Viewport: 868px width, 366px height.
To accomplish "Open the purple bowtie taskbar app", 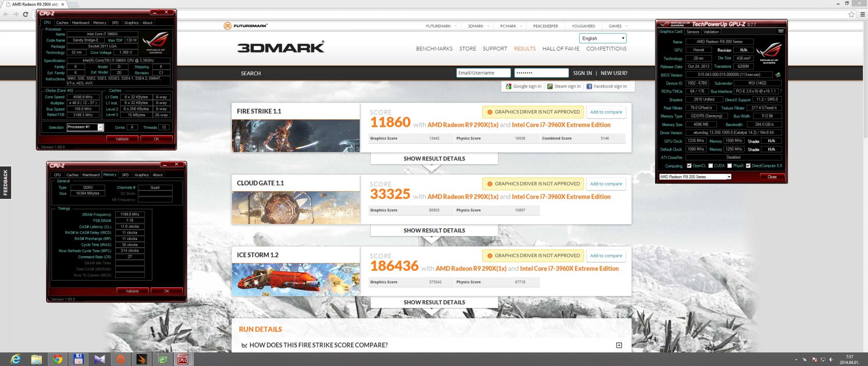I will [99, 359].
